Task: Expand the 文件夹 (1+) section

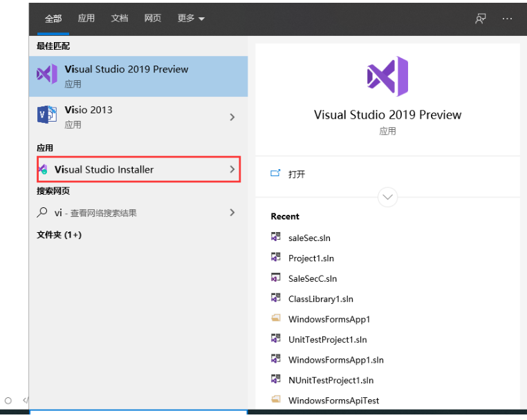Action: click(59, 235)
